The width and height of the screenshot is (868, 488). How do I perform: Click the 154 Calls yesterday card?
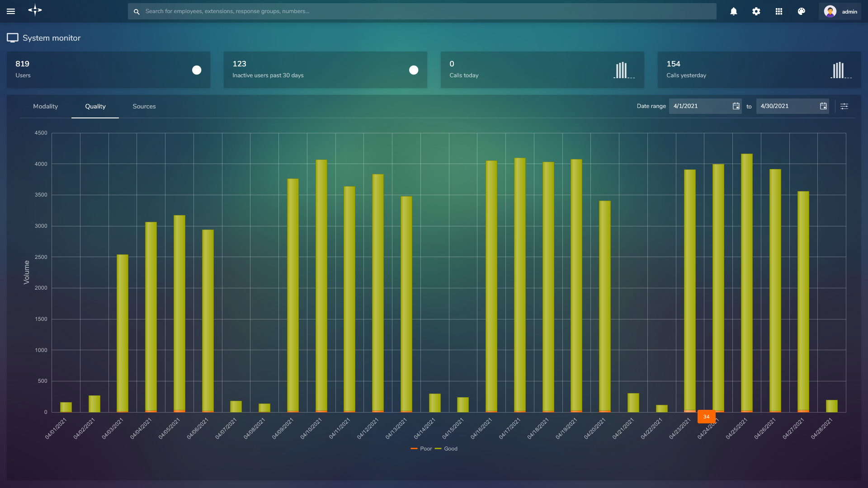point(759,70)
